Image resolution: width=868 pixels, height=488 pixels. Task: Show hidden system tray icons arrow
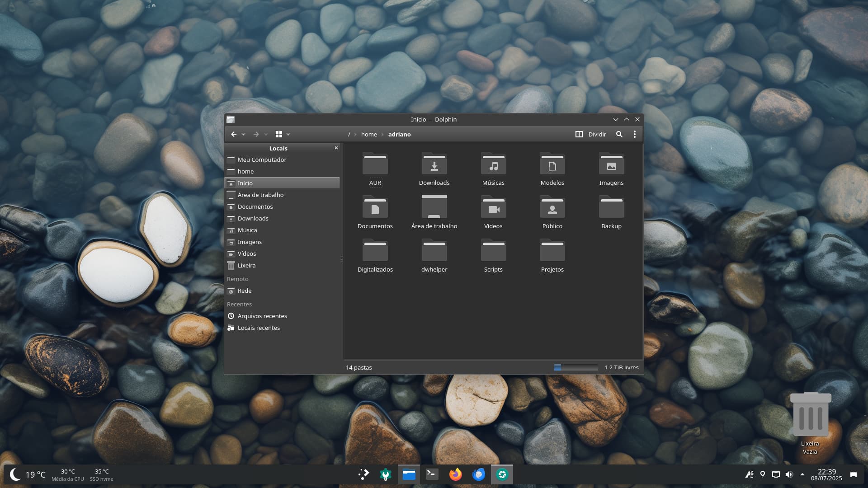(x=802, y=474)
